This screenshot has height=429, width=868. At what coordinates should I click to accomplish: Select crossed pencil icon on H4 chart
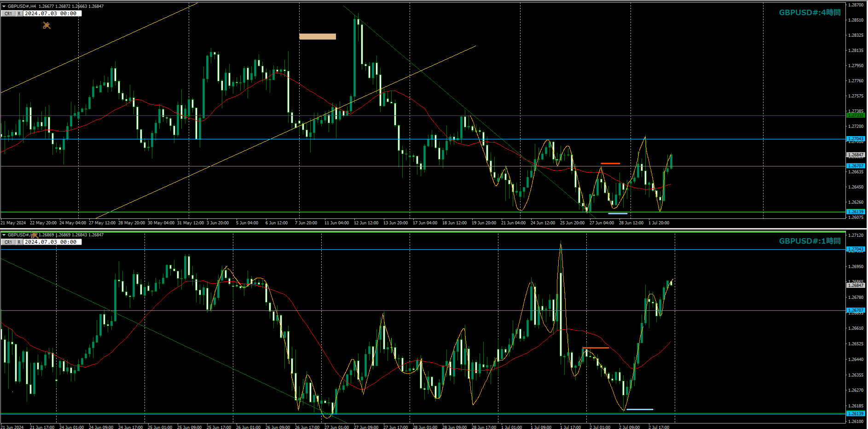click(46, 25)
